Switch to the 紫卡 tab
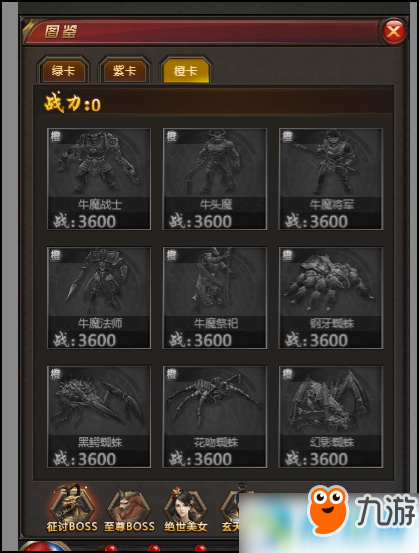The height and width of the screenshot is (553, 419). tap(125, 71)
